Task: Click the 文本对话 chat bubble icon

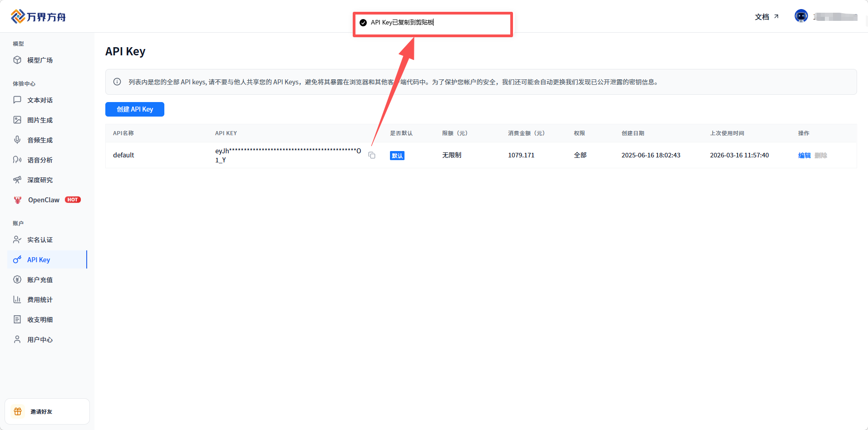Action: [x=17, y=100]
